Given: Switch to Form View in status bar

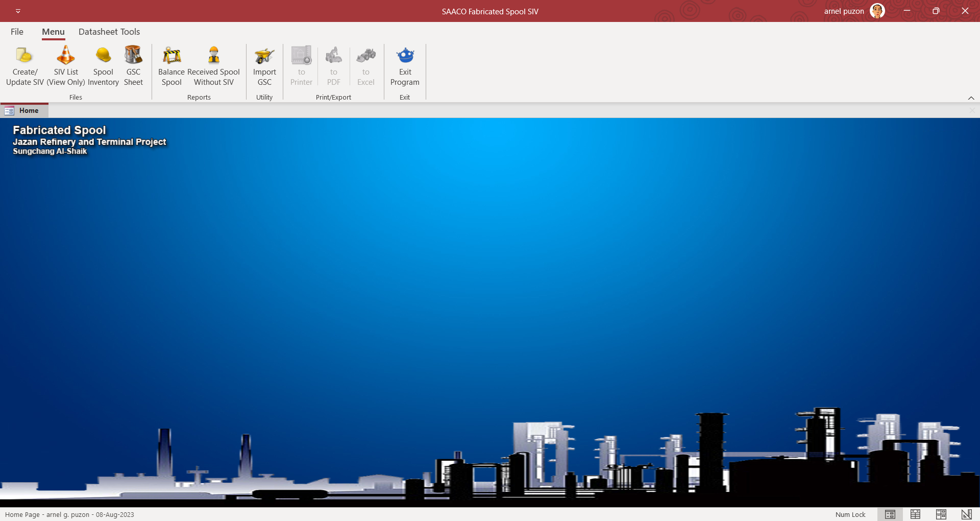Looking at the screenshot, I should pos(890,514).
